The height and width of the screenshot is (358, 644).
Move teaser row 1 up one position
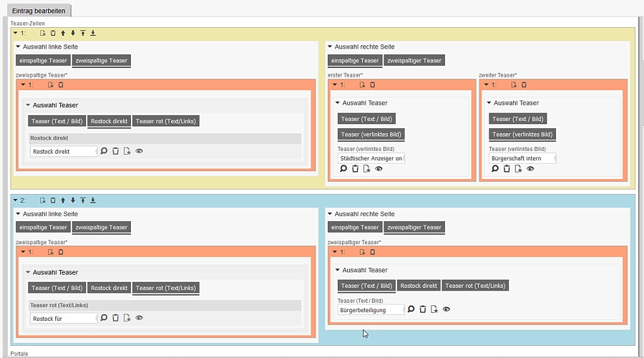(x=63, y=33)
